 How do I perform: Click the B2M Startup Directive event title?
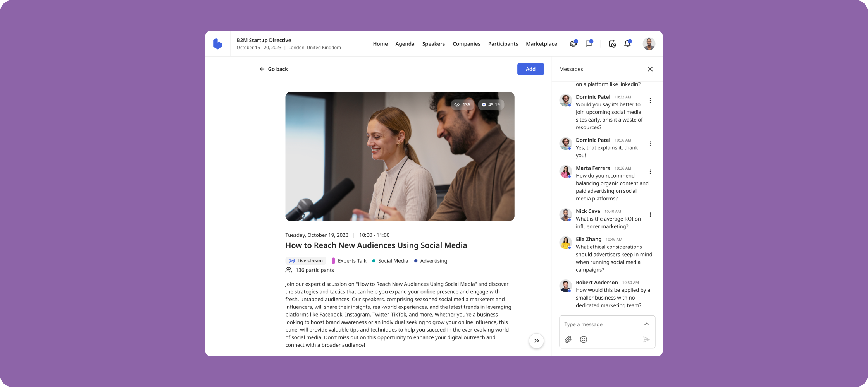coord(264,40)
